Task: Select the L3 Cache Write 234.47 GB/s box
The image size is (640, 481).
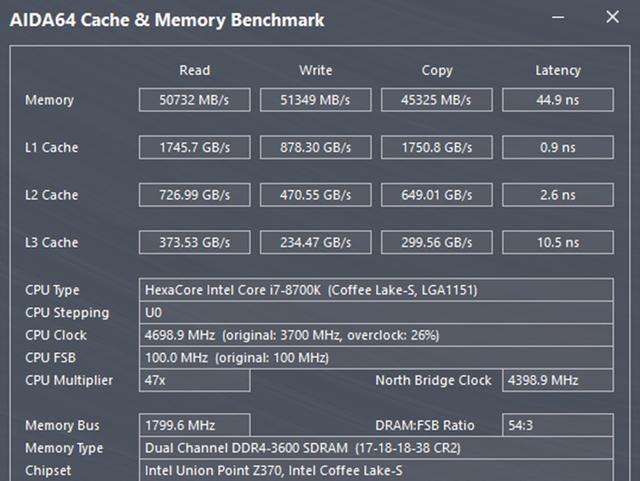Action: [x=316, y=242]
